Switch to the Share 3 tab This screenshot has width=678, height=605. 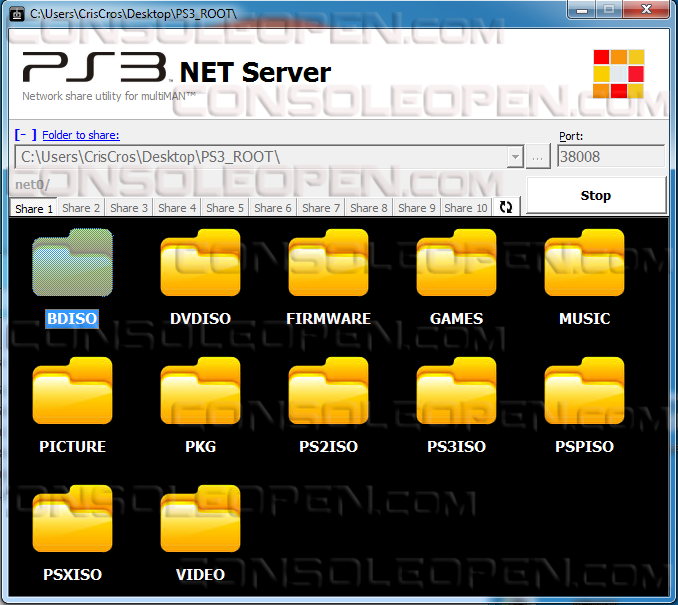pyautogui.click(x=129, y=208)
